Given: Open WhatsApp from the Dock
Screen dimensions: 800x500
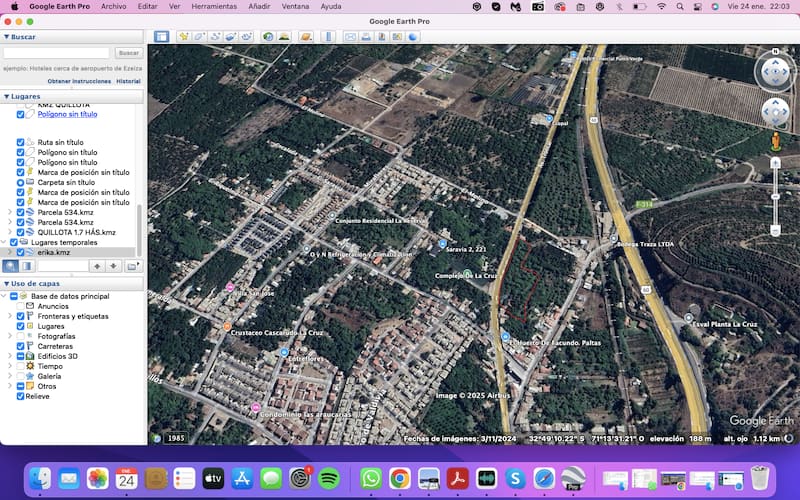Looking at the screenshot, I should coord(371,479).
